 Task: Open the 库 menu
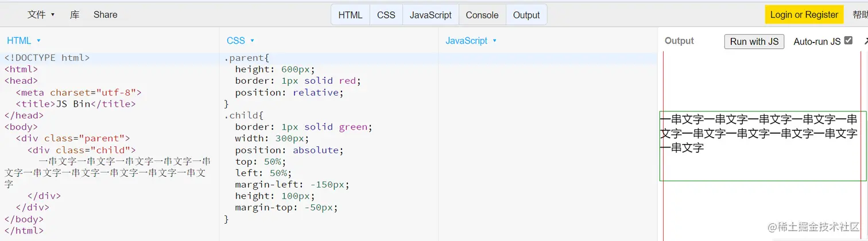75,15
